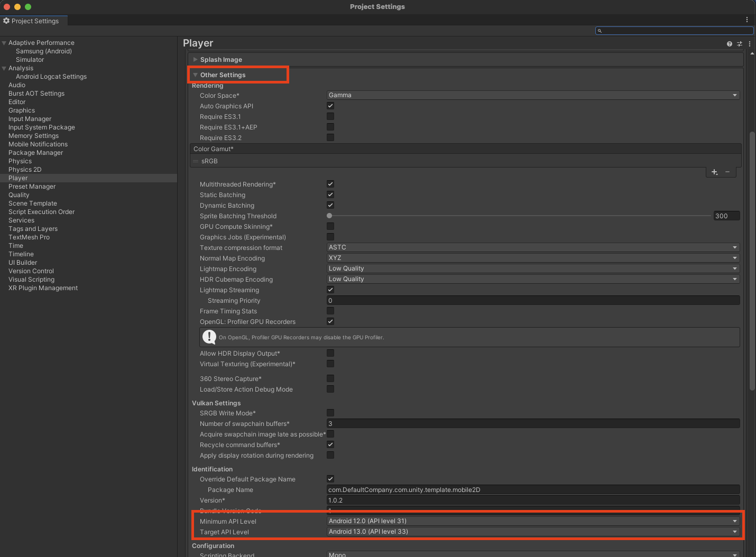Open the Player preset selector icon
Viewport: 756px width, 557px height.
point(740,44)
